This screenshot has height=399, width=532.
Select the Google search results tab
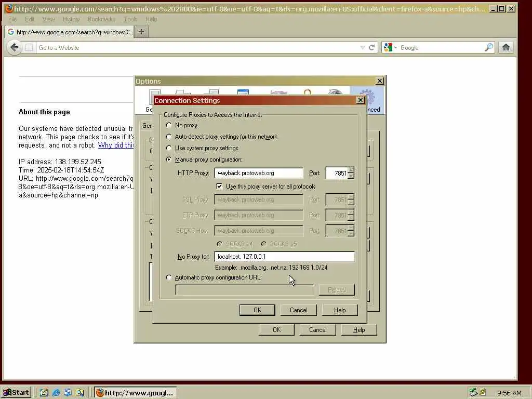tap(70, 32)
